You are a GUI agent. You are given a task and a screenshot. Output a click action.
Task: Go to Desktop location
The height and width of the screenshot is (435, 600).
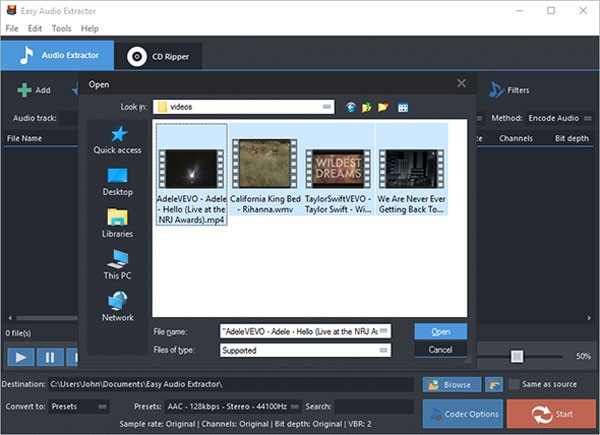click(117, 182)
